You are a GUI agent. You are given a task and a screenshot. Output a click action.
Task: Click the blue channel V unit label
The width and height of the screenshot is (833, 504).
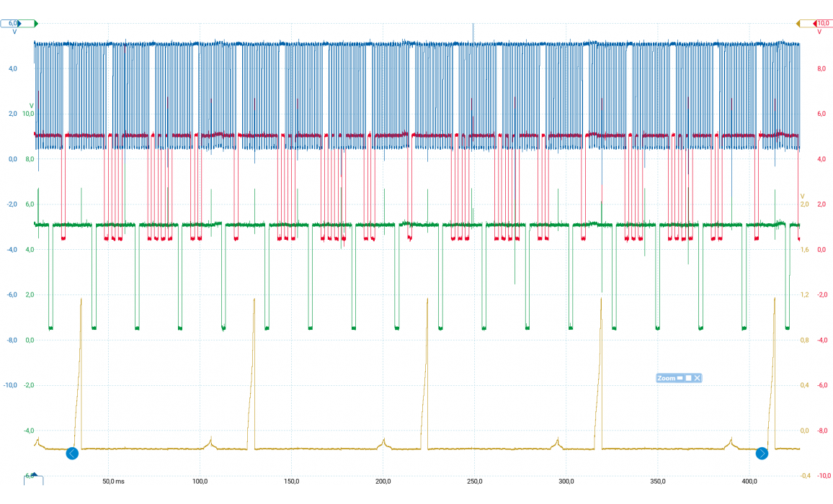[x=14, y=32]
